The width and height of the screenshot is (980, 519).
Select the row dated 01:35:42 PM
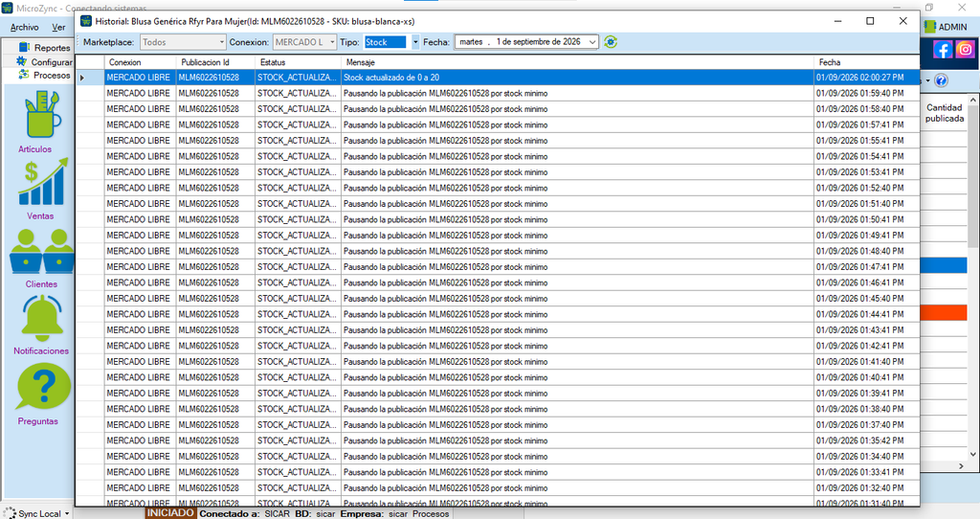coord(498,440)
